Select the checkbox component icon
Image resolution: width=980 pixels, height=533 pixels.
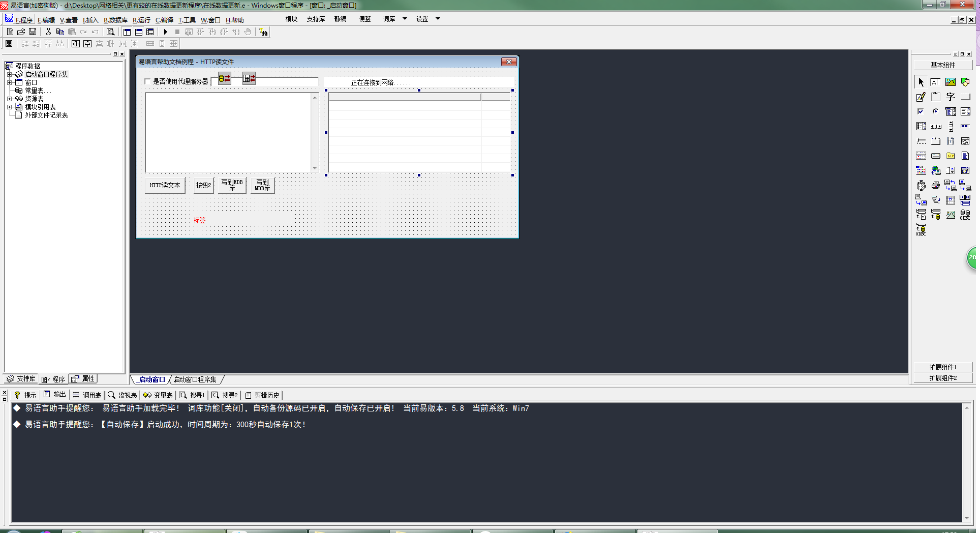pos(921,111)
